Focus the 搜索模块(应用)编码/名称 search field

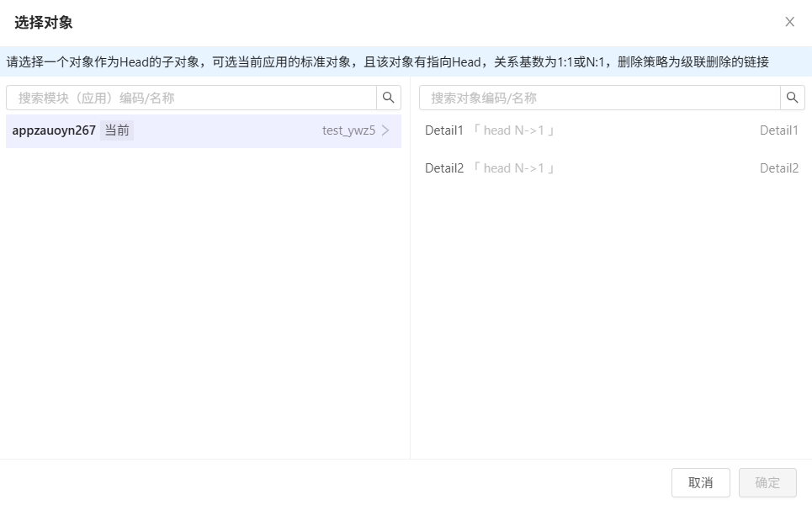coord(191,98)
